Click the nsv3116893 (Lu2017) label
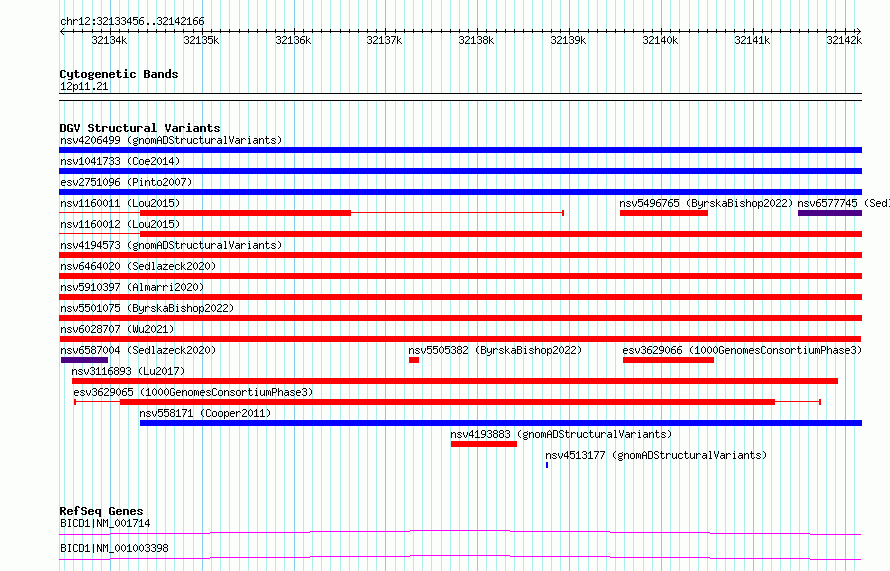This screenshot has width=890, height=571. (128, 371)
